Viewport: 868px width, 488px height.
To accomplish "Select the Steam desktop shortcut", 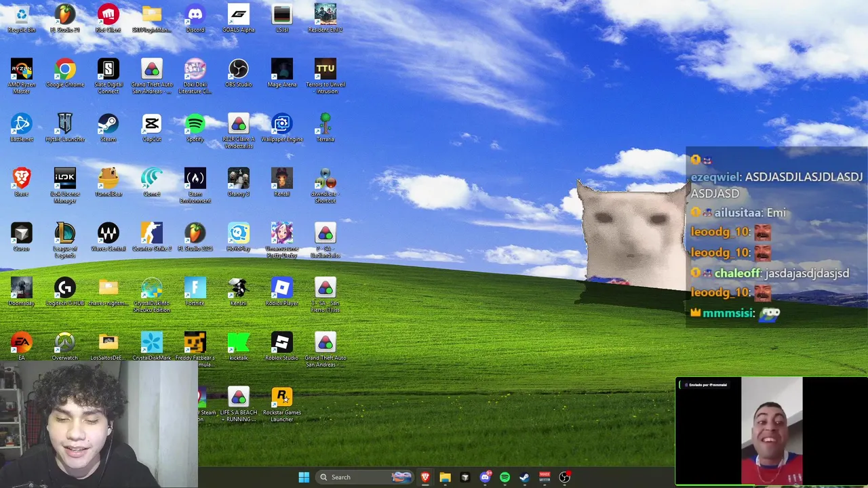I will [108, 127].
